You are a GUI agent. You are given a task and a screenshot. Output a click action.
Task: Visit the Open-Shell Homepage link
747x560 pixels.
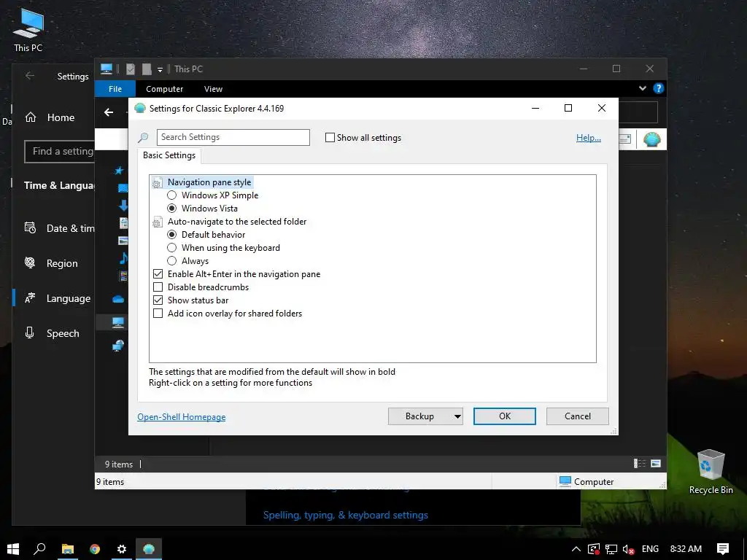tap(182, 416)
